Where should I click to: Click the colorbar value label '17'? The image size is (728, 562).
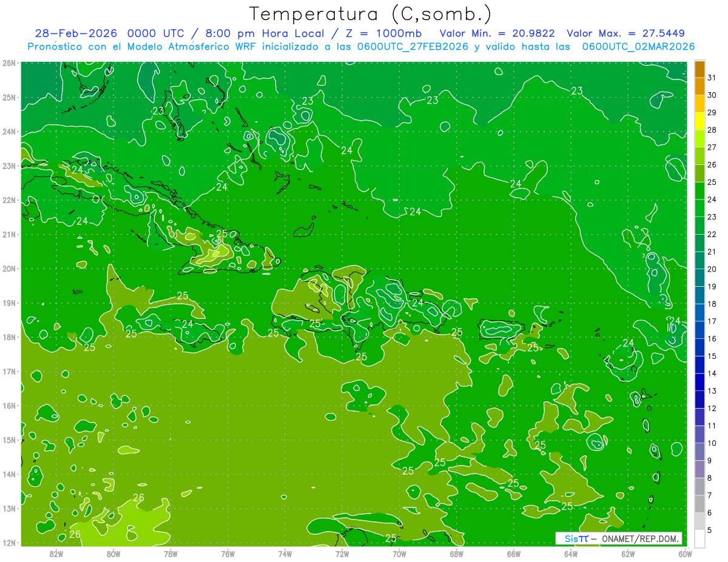tap(712, 321)
